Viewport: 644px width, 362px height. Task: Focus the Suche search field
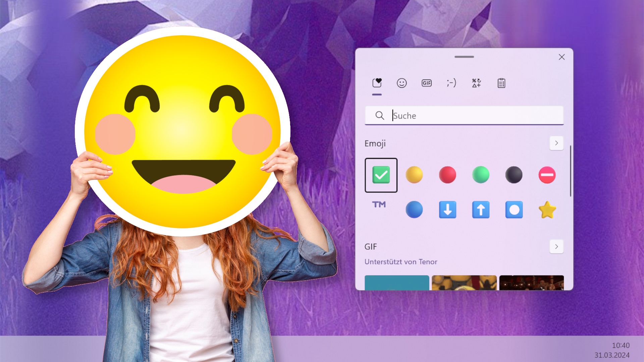tap(464, 116)
